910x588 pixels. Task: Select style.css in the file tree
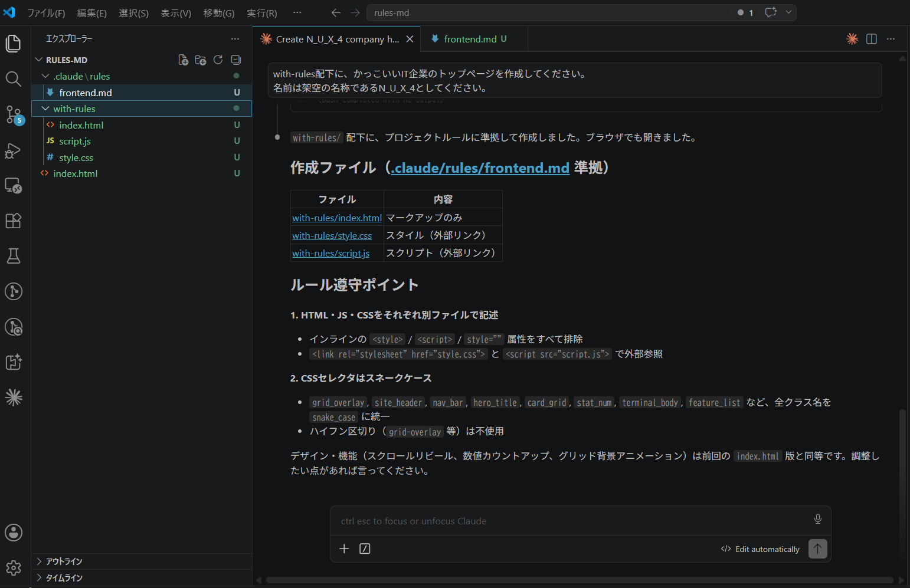coord(142,157)
